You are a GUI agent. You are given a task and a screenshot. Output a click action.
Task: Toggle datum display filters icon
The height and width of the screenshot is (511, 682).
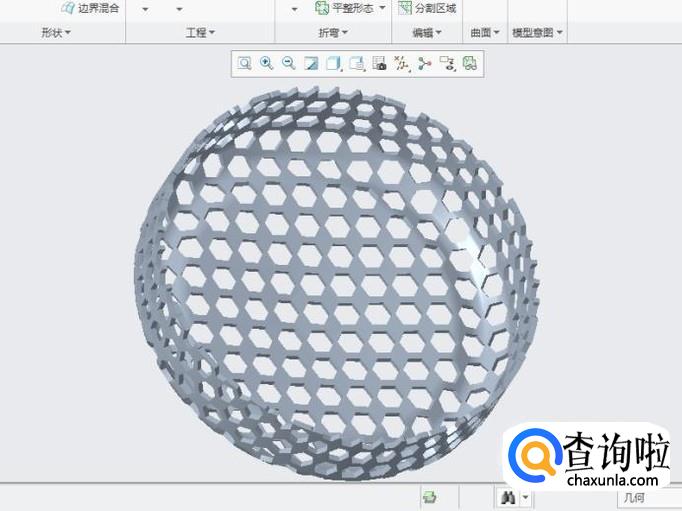[401, 63]
